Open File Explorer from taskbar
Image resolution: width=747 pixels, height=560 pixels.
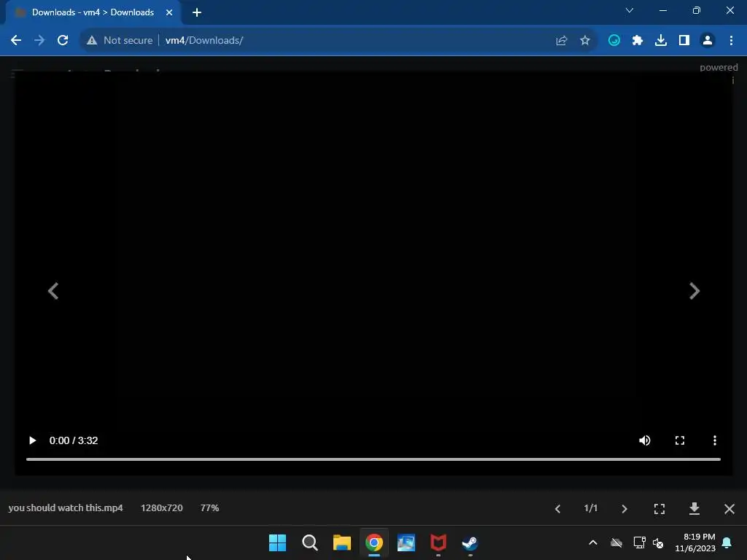[x=341, y=542]
